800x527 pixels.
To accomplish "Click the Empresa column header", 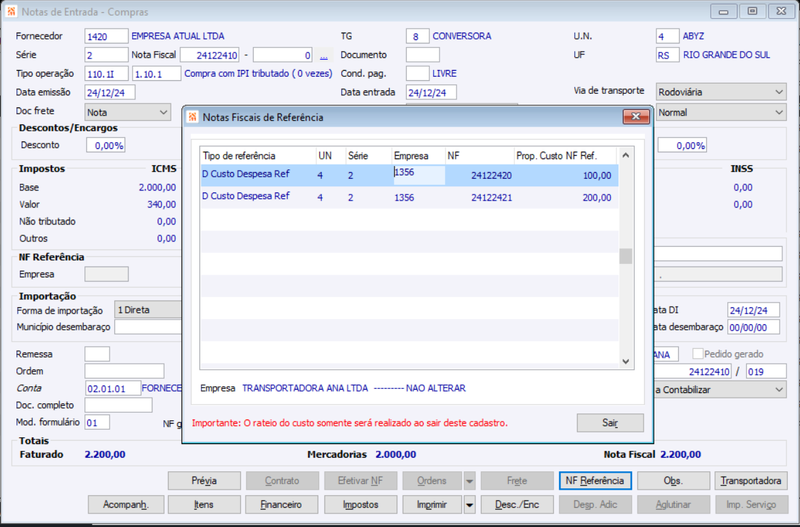I will pyautogui.click(x=418, y=156).
